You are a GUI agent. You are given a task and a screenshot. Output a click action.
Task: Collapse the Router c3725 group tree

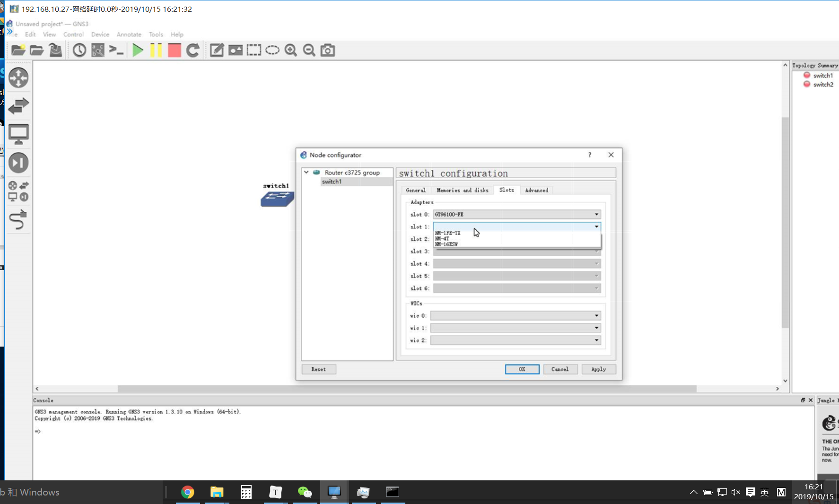click(x=306, y=172)
